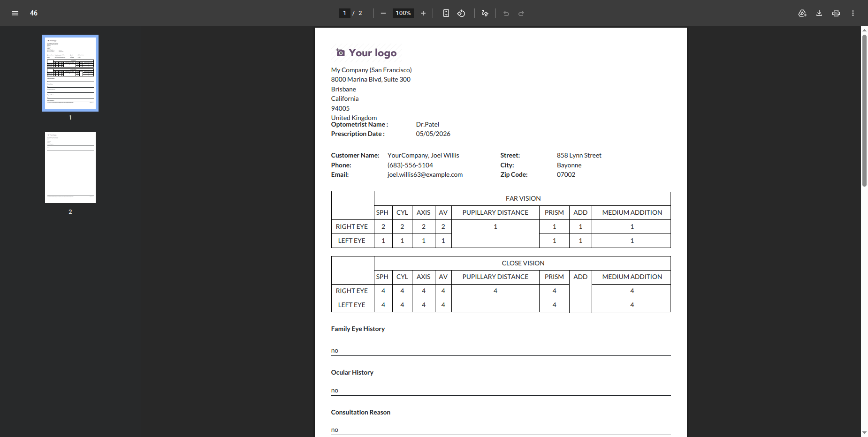Click the Your logo placeholder
The image size is (868, 437).
click(366, 53)
